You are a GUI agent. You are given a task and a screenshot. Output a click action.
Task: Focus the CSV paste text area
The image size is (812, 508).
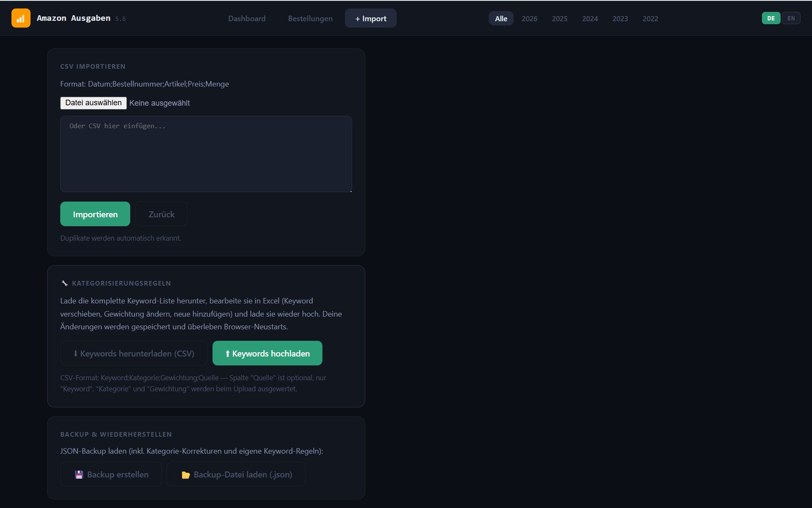tap(206, 154)
